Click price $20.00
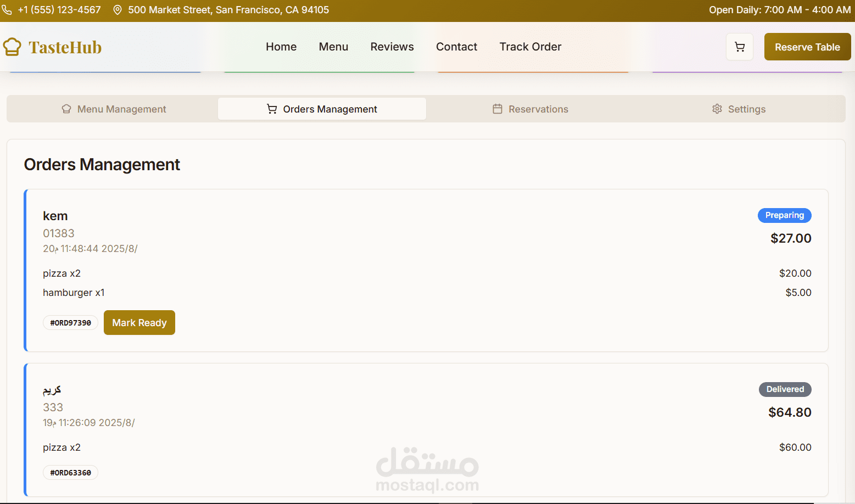The image size is (855, 504). [x=795, y=273]
